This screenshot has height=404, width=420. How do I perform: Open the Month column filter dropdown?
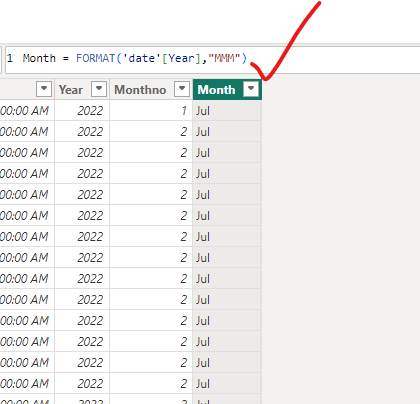pyautogui.click(x=251, y=89)
